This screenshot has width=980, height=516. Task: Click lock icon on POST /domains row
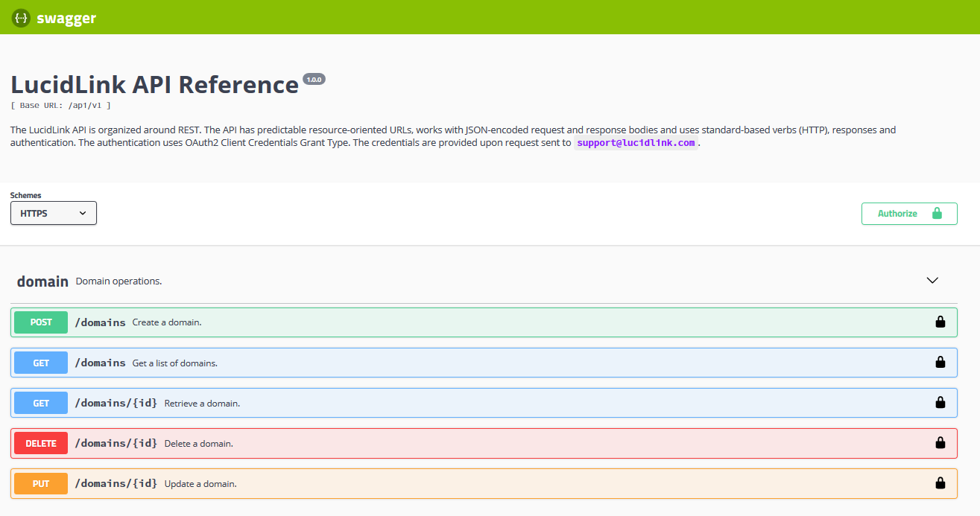coord(940,322)
